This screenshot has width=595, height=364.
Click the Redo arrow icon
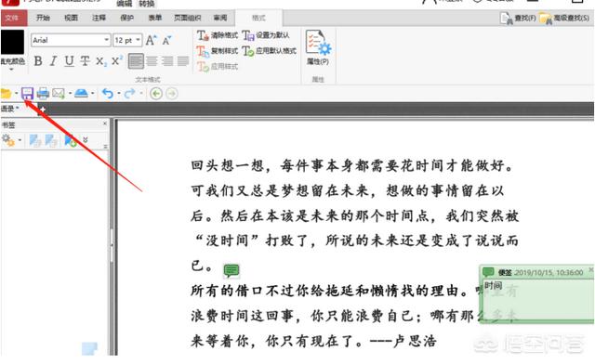point(130,93)
